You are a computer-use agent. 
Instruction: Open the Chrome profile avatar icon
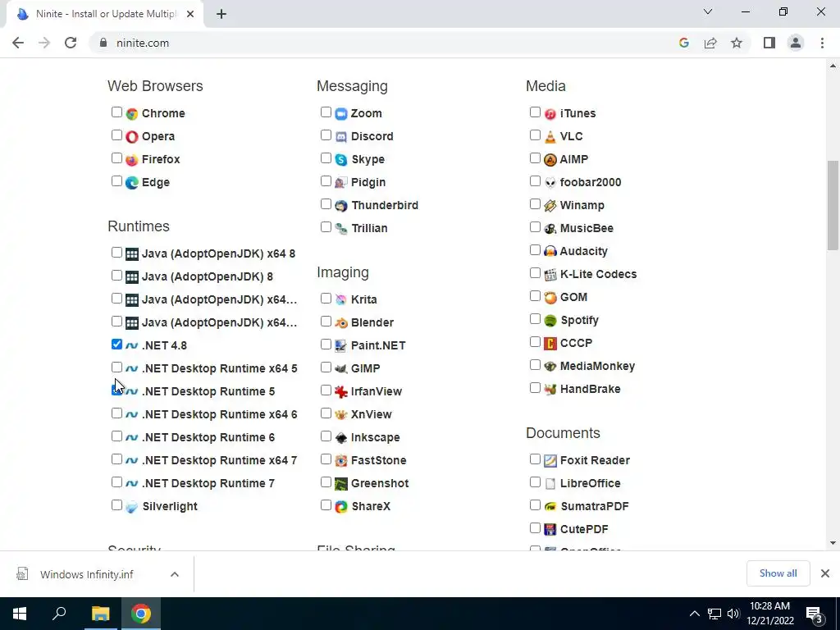[796, 43]
